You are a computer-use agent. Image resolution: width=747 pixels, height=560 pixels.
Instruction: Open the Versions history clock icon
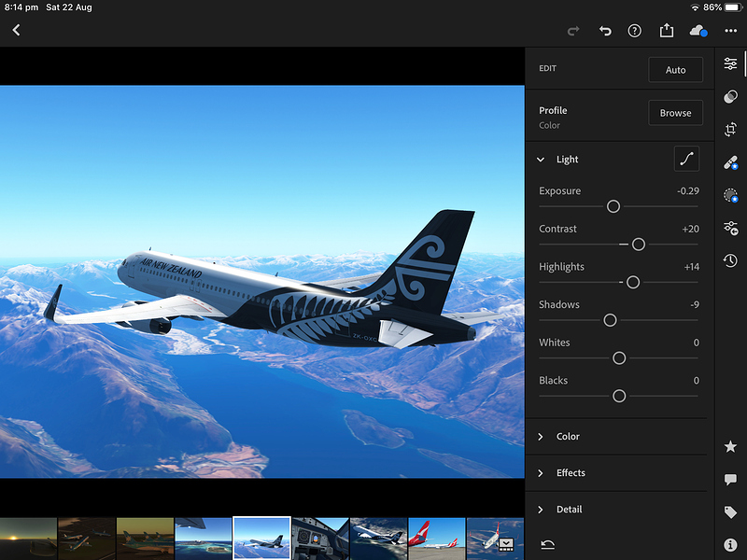730,261
